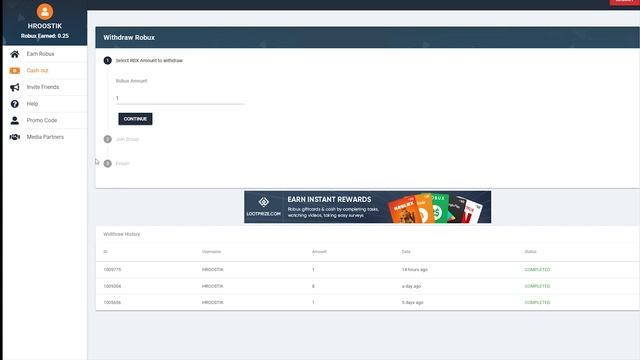Click username HROOSTIK in row 1009775

pos(213,270)
